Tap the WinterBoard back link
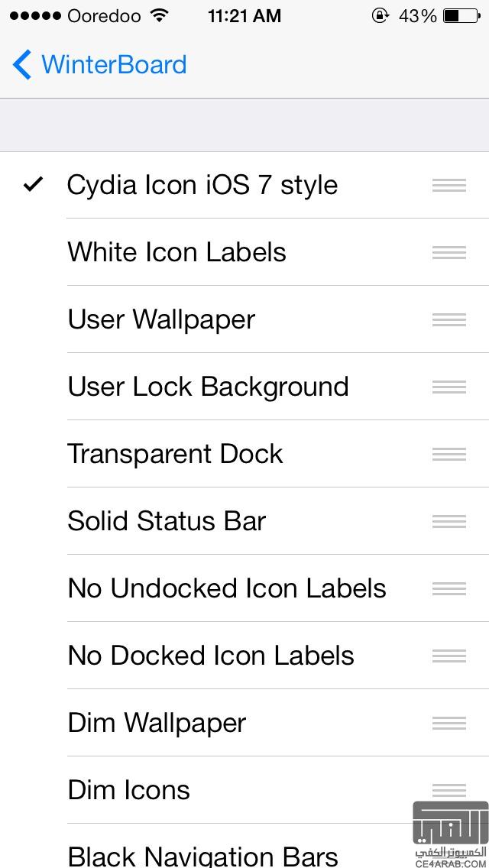The height and width of the screenshot is (868, 489). tap(113, 65)
